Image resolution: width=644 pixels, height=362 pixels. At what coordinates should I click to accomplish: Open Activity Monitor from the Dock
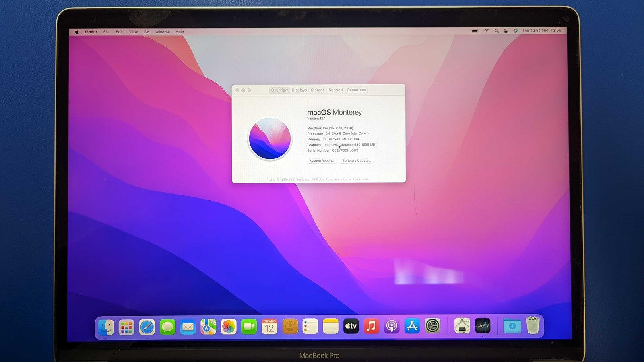[483, 326]
